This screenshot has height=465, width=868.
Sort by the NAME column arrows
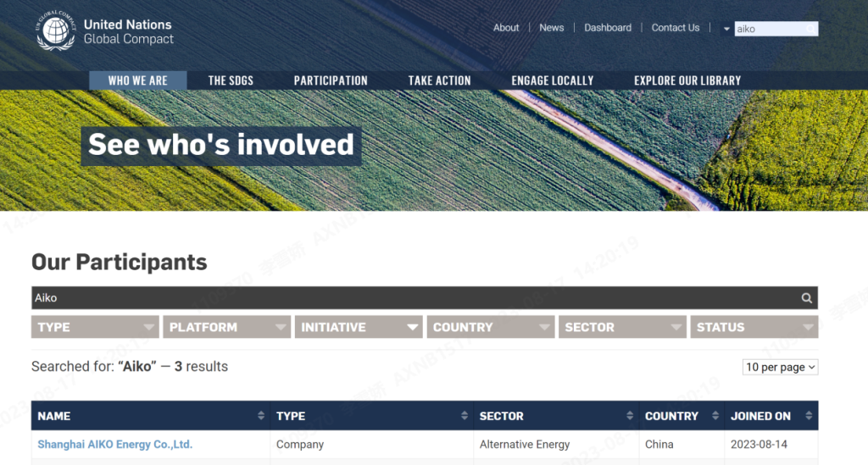point(260,416)
